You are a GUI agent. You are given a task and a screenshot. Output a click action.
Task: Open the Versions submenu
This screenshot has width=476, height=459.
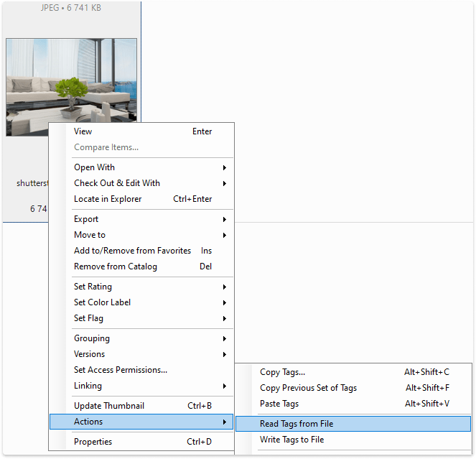(x=89, y=354)
